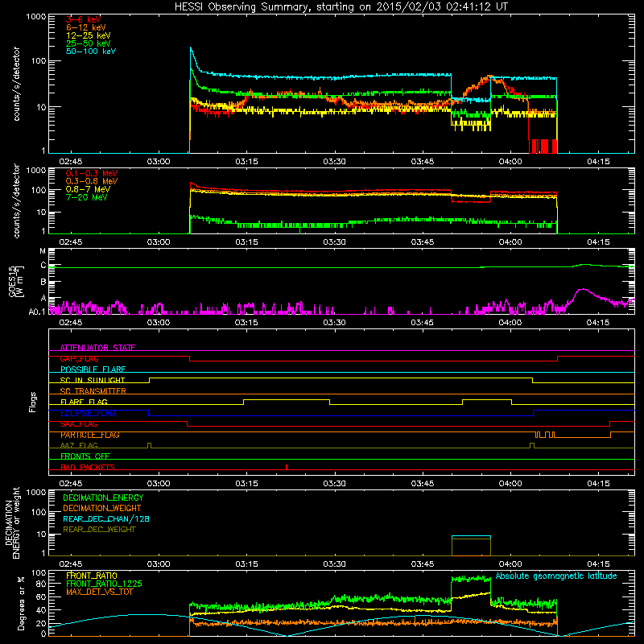
Task: Select the FRONTS_OFF flag label
Action: 85,456
